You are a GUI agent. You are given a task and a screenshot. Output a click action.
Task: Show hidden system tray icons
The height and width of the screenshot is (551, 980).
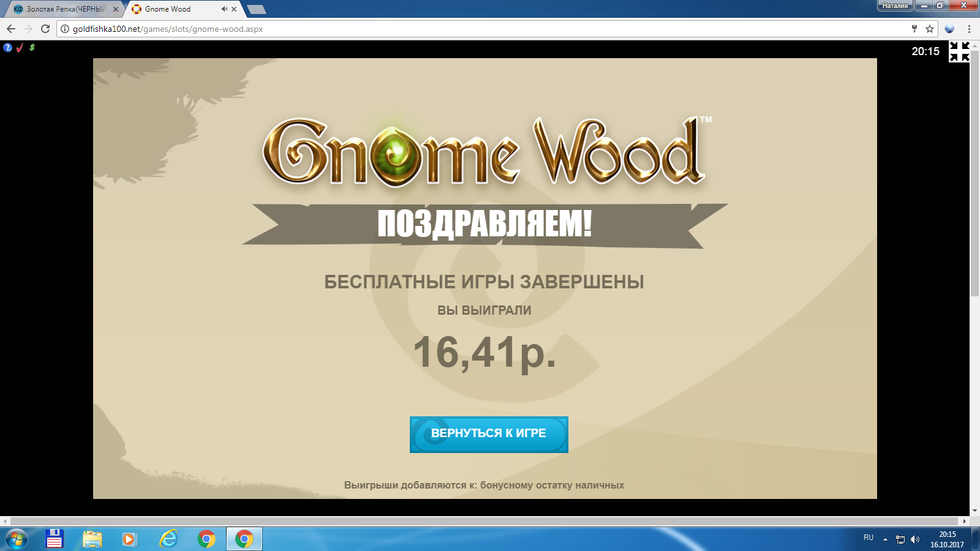point(885,539)
